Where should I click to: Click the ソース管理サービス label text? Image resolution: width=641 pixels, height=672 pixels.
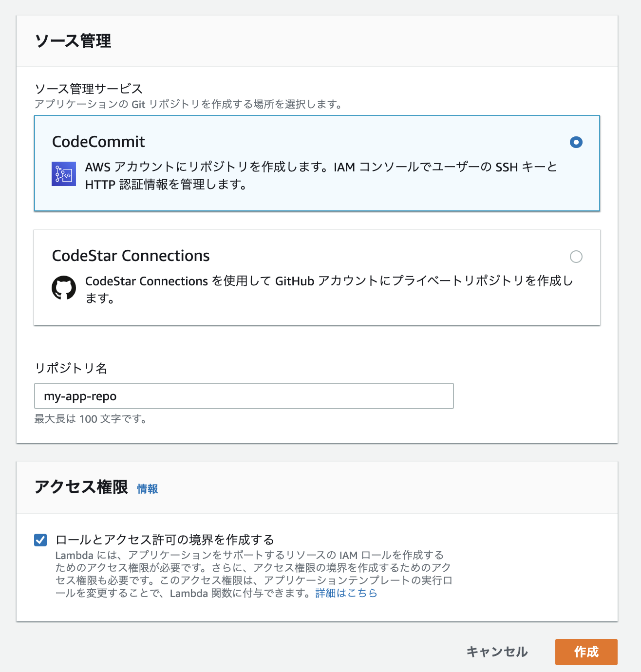tap(88, 89)
